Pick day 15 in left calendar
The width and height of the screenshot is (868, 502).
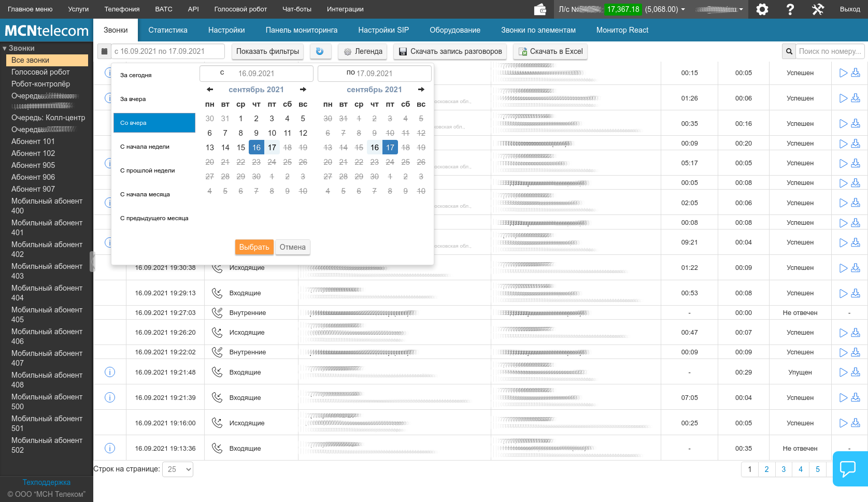click(x=241, y=148)
